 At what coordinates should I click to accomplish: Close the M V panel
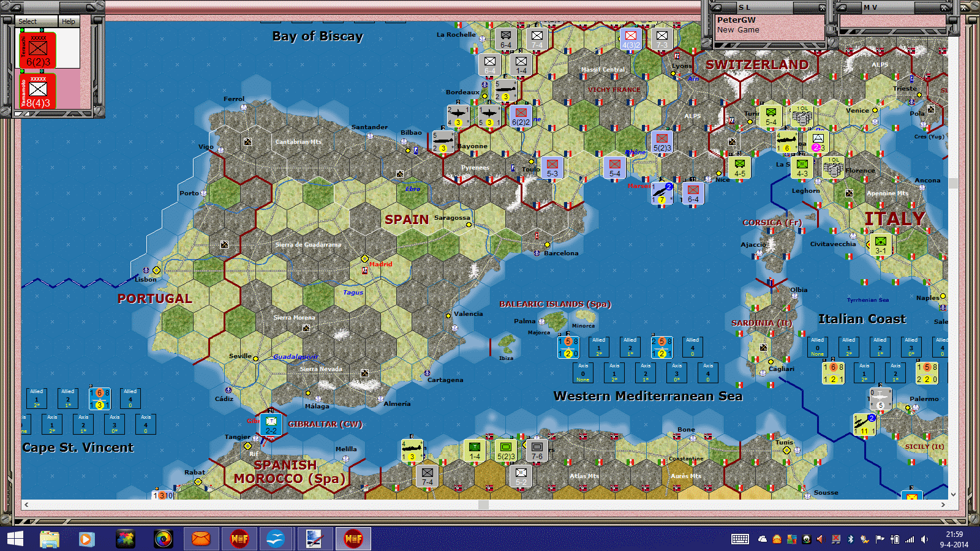944,8
